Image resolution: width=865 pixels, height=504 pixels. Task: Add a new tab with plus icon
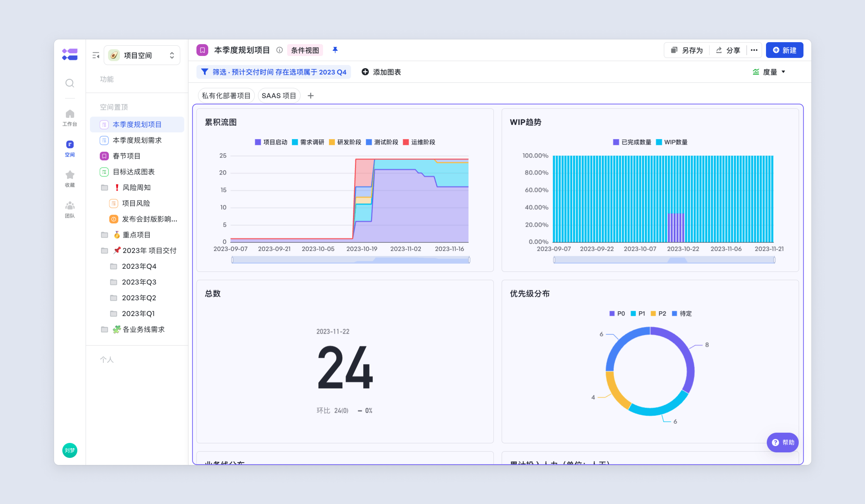click(310, 96)
